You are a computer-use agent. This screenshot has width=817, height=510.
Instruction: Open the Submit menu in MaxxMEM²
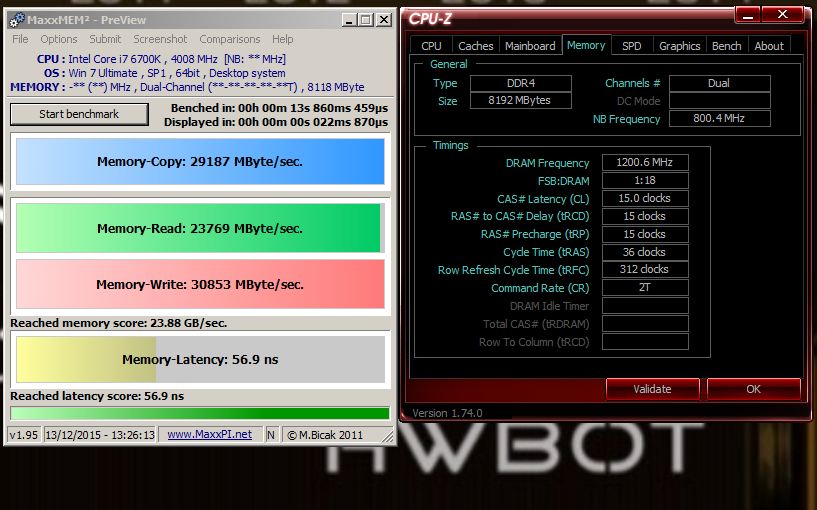[105, 39]
